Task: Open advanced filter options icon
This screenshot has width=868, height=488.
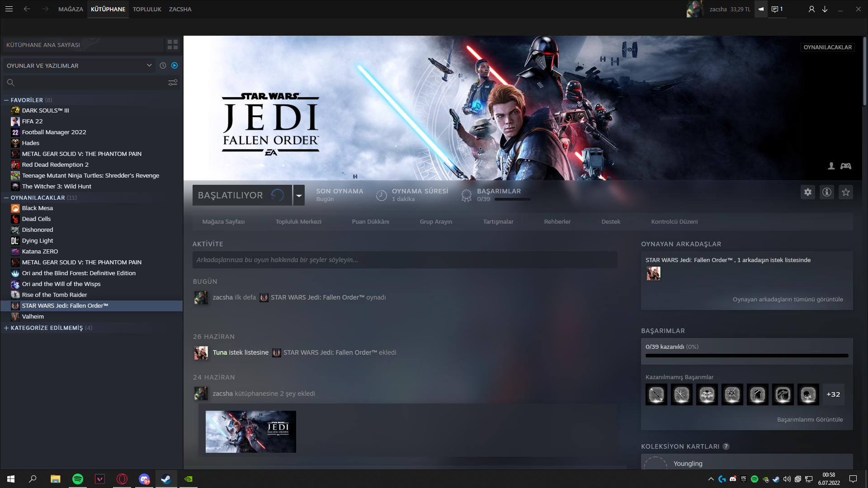Action: (173, 83)
